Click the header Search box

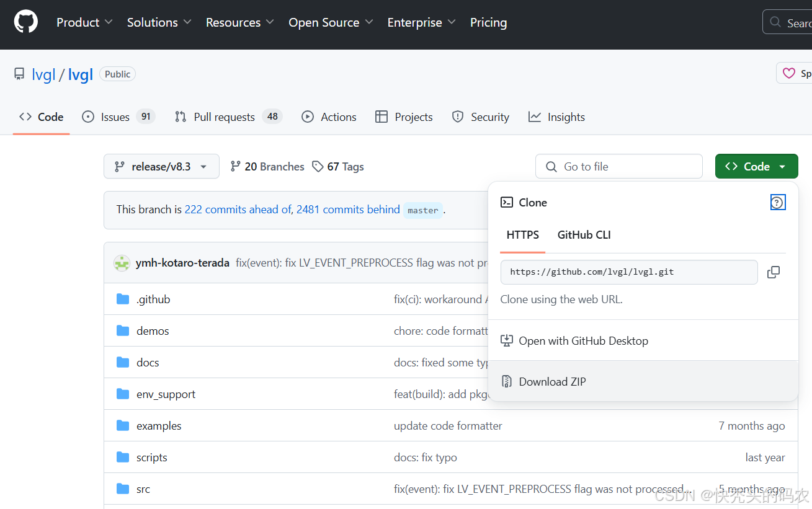tap(787, 22)
